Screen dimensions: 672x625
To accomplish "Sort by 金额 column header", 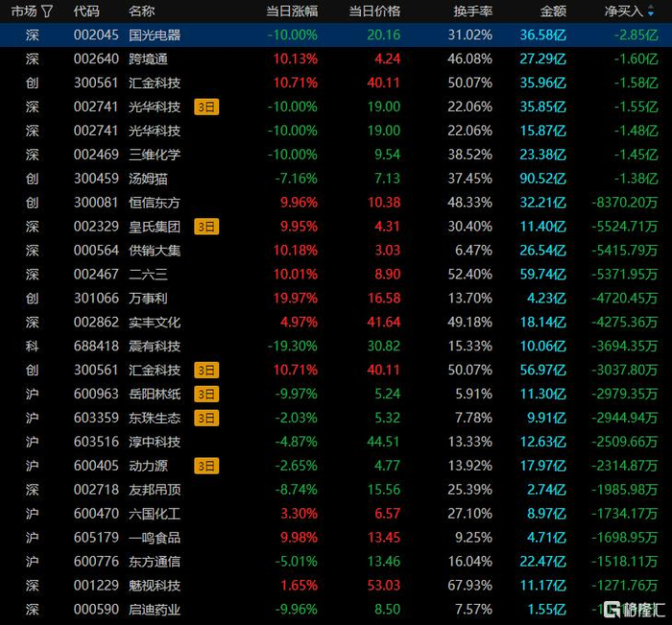I will (x=553, y=12).
